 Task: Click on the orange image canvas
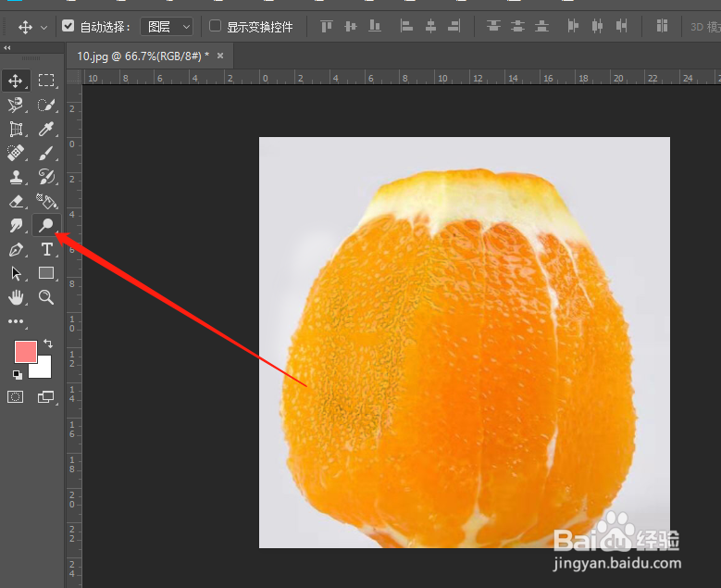[x=465, y=343]
